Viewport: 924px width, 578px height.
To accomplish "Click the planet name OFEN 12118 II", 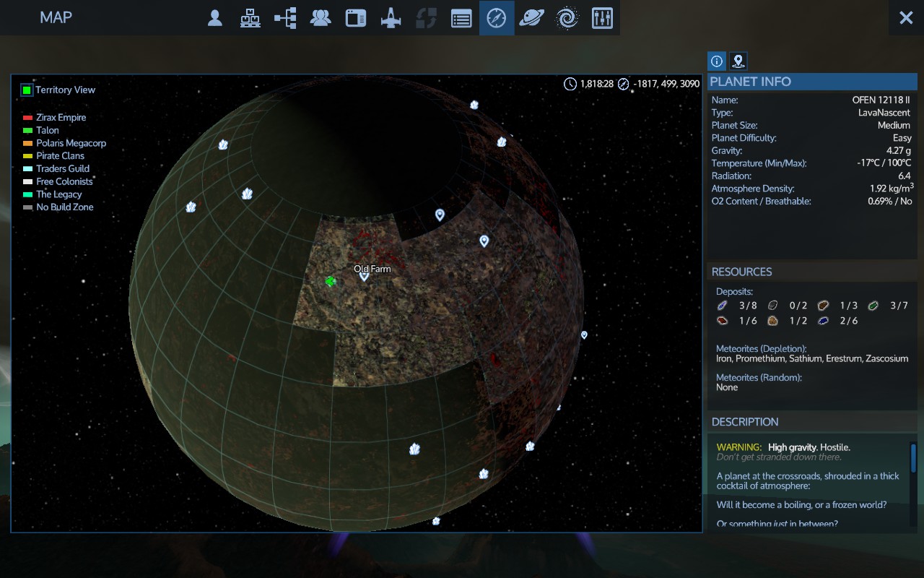I will (x=881, y=100).
